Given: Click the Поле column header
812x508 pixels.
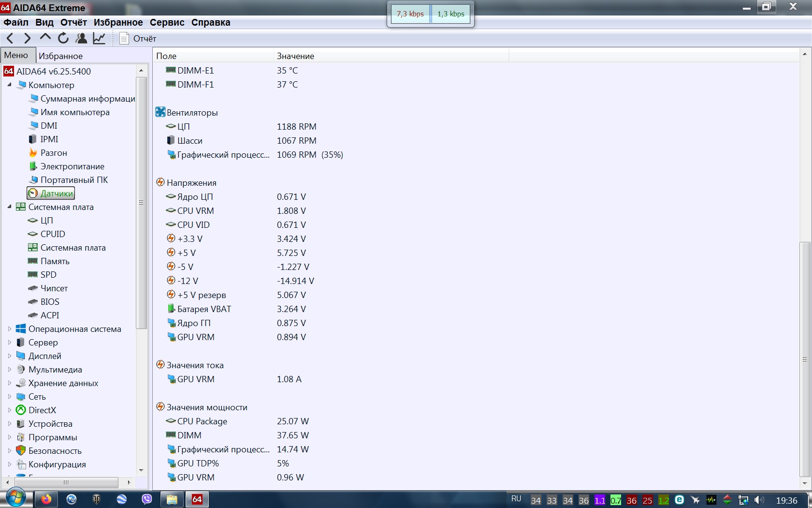Looking at the screenshot, I should [213, 56].
